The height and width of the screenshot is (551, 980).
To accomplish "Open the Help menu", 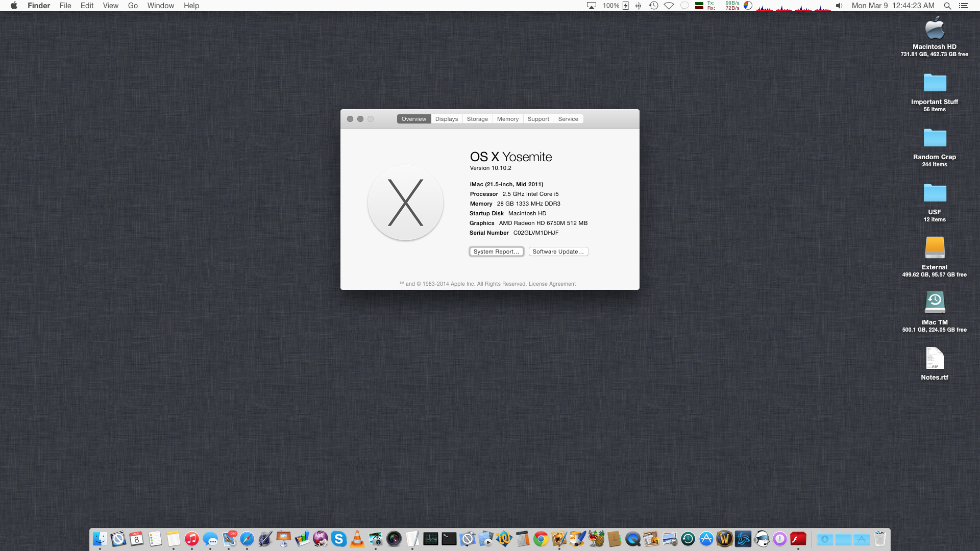I will pos(191,6).
